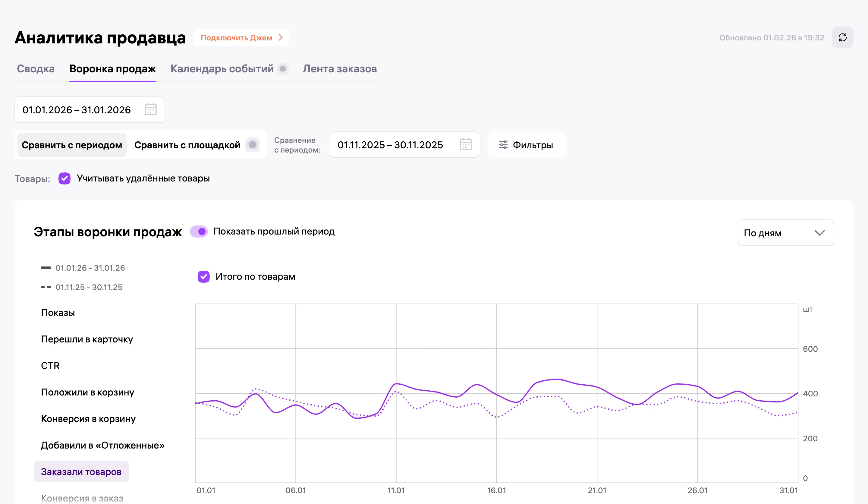Select the Воронка продаж tab
Screen dimensions: 868x504
coord(113,69)
